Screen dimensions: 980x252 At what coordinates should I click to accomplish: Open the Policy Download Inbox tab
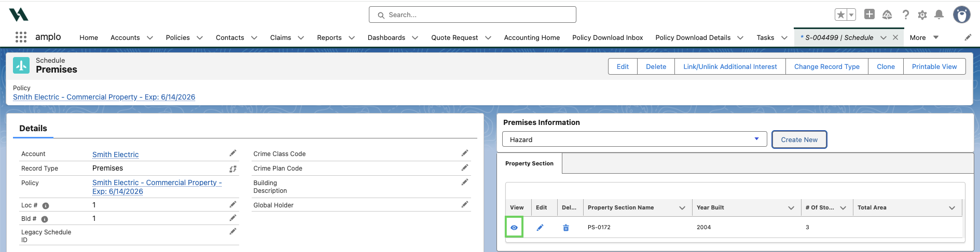(608, 37)
